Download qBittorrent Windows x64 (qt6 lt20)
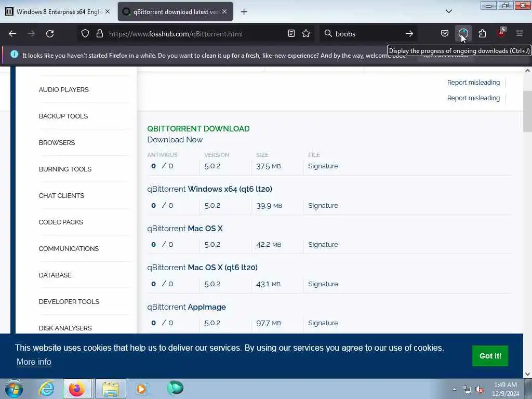 [x=209, y=189]
